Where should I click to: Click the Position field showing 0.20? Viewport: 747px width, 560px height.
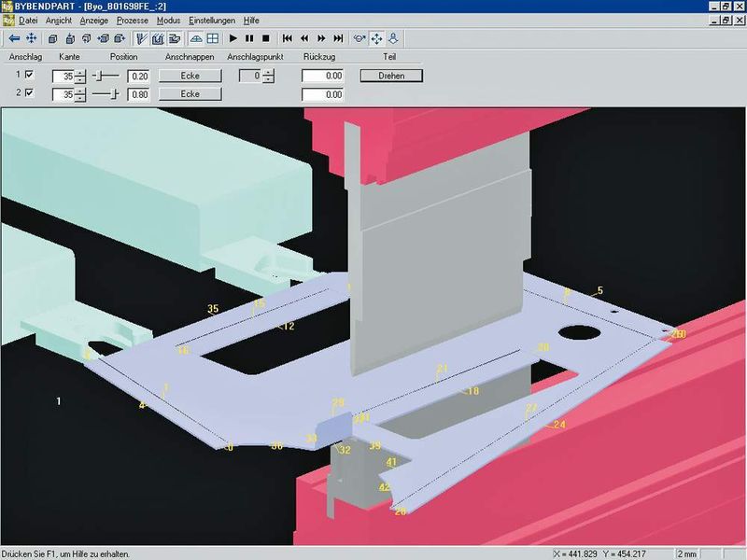tap(138, 77)
